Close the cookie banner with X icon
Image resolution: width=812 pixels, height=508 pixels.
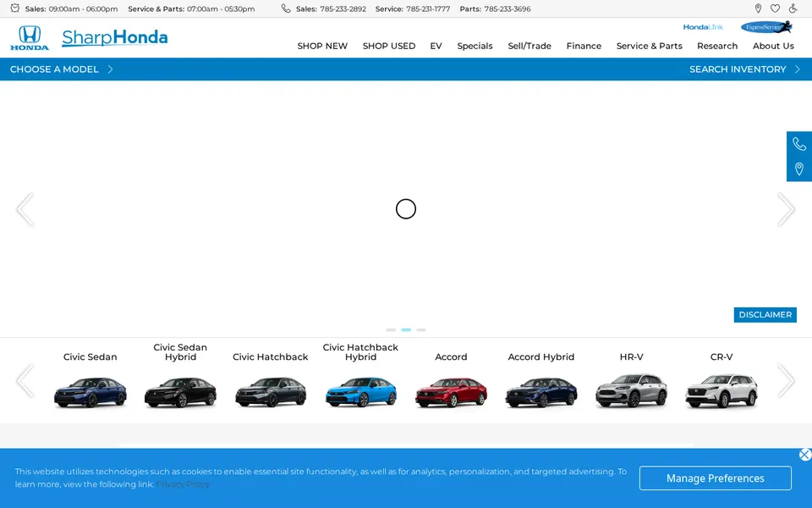pos(804,455)
